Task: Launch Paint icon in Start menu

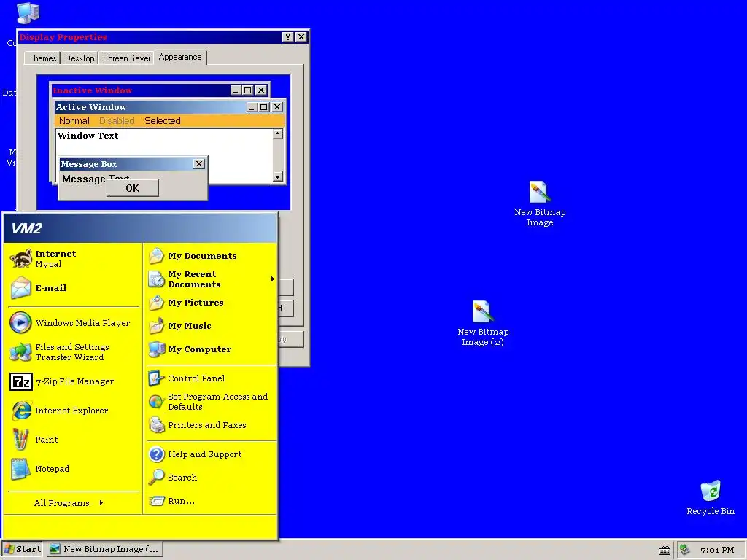Action: [x=20, y=440]
